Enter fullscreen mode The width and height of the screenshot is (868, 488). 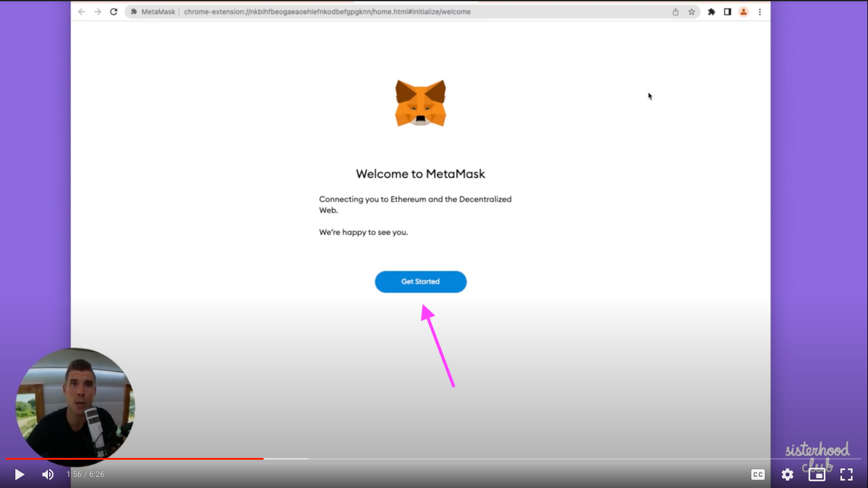(846, 474)
